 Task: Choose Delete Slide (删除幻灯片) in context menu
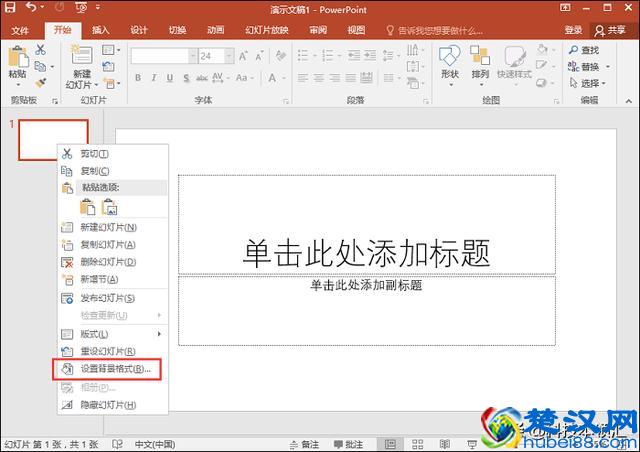pos(113,262)
